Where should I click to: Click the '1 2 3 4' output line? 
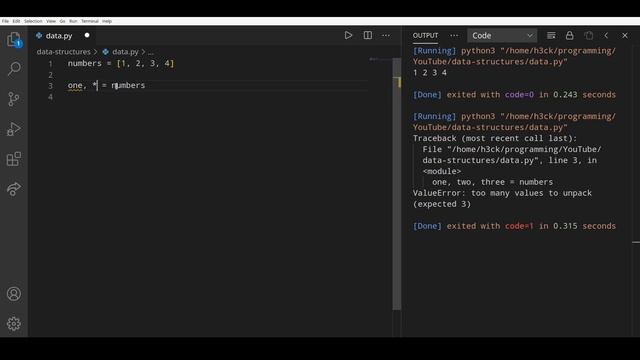pos(430,73)
